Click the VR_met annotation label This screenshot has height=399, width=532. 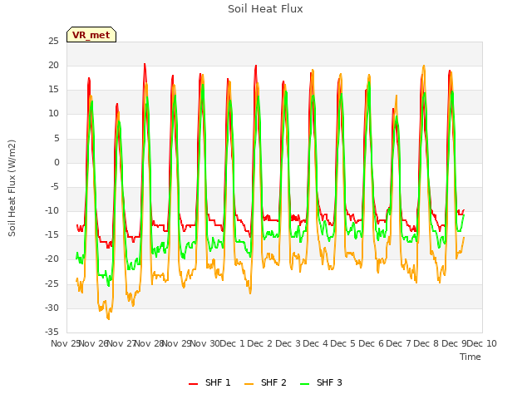click(91, 35)
